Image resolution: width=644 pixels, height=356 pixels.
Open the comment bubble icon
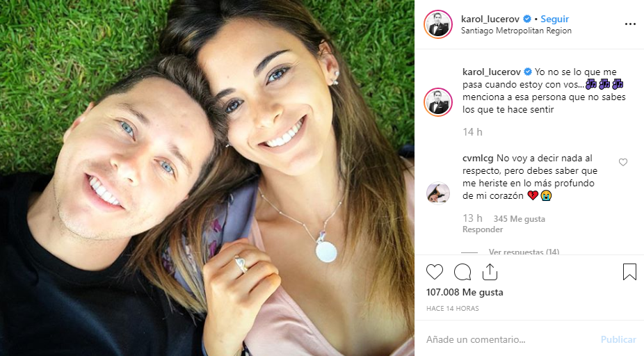point(462,273)
